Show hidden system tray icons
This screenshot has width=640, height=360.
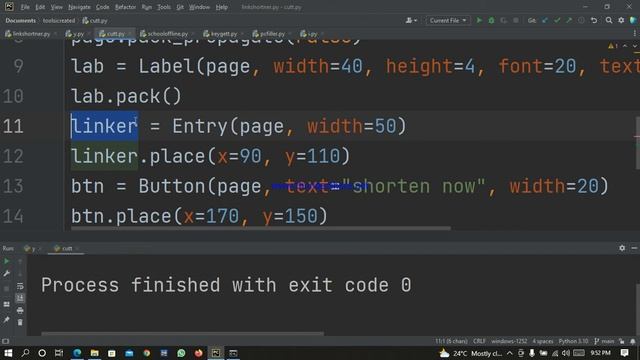click(510, 353)
